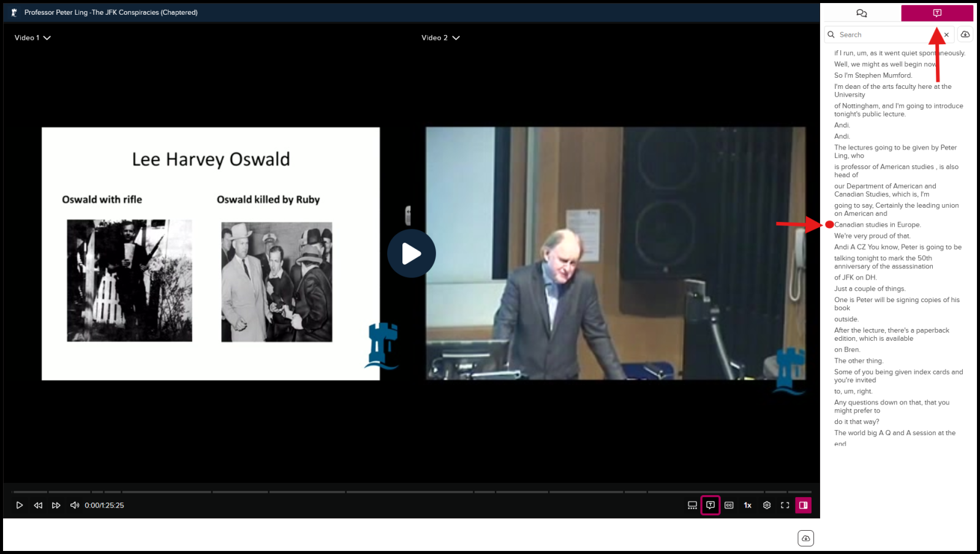
Task: Open Video 1 source dropdown
Action: [x=32, y=37]
